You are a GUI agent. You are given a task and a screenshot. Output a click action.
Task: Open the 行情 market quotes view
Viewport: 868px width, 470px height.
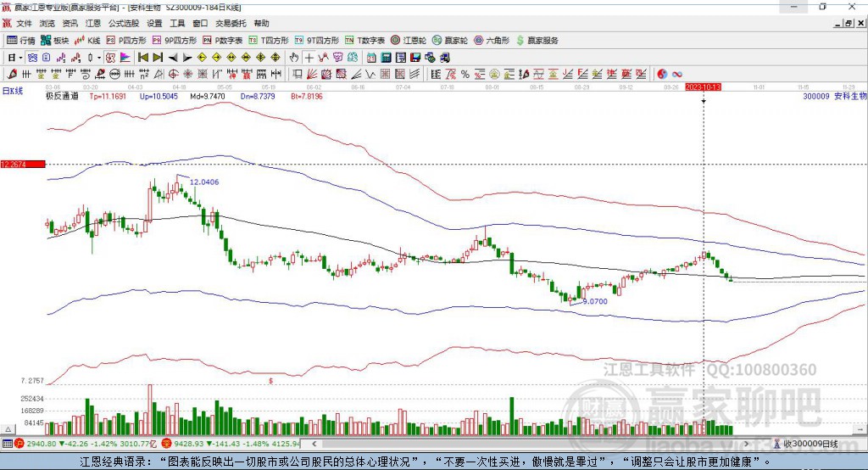(x=21, y=41)
